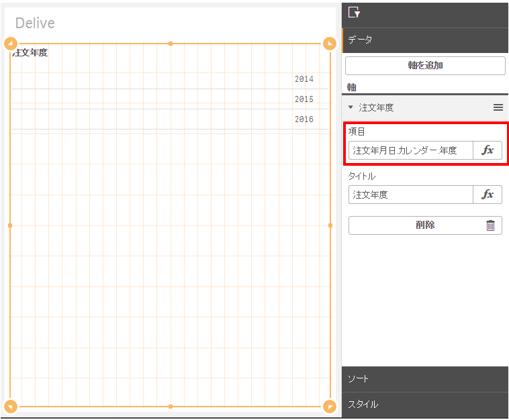Image resolution: width=509 pixels, height=420 pixels.
Task: Click the 項目 input field
Action: [410, 150]
